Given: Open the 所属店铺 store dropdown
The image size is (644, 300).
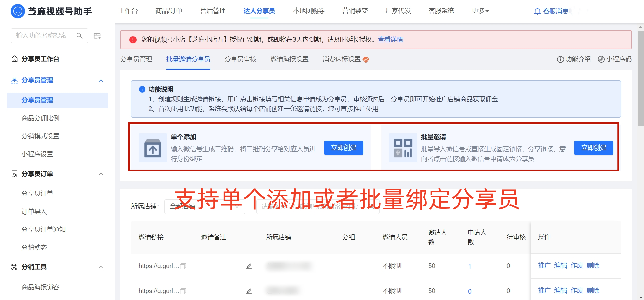Looking at the screenshot, I should pos(205,206).
